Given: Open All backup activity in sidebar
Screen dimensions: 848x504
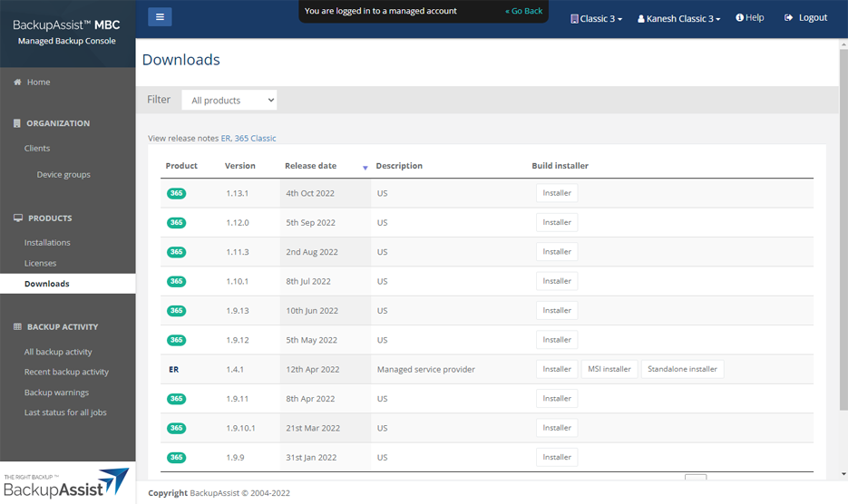Looking at the screenshot, I should coord(58,352).
